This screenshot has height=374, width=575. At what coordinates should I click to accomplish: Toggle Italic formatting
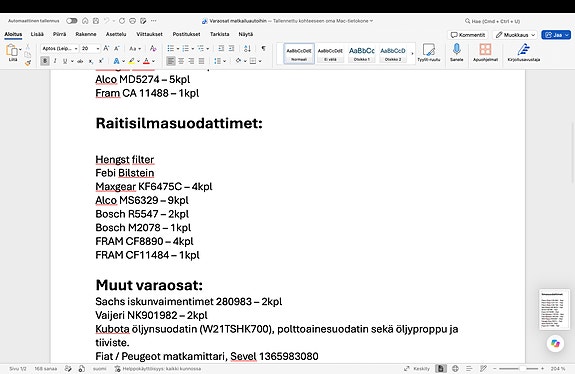[x=55, y=61]
